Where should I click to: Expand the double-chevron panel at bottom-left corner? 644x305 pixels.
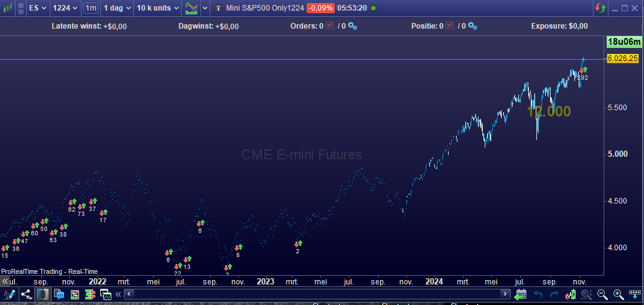[5, 281]
